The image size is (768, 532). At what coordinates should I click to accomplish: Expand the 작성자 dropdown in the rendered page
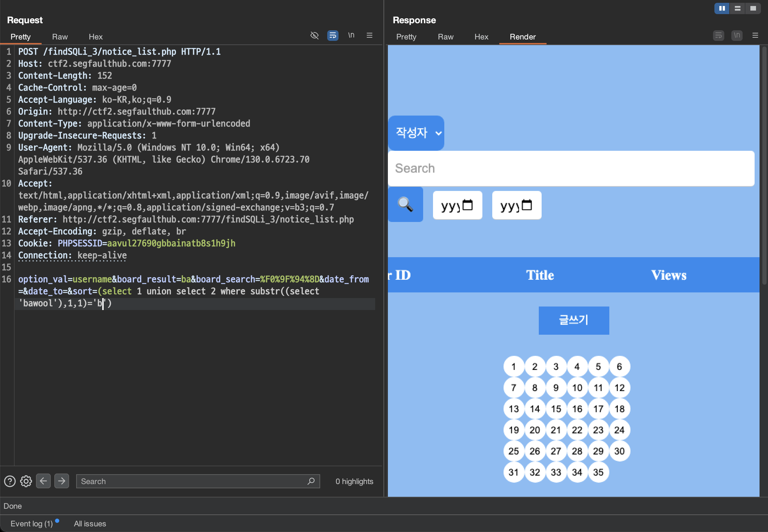click(416, 133)
